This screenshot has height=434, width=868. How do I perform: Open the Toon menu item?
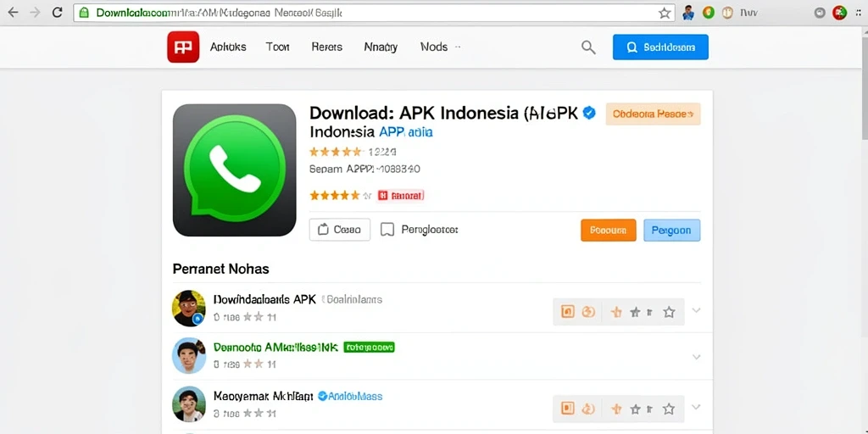tap(277, 47)
